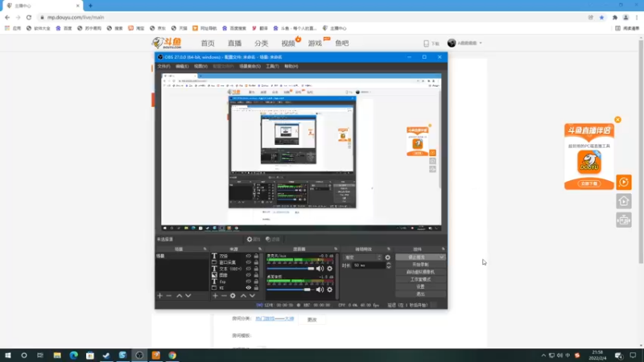Click the 退出 exit button in OBS

point(420,294)
